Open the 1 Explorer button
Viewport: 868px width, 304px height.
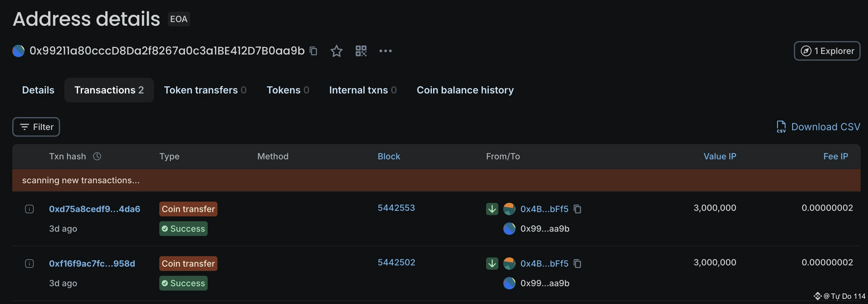pos(827,51)
